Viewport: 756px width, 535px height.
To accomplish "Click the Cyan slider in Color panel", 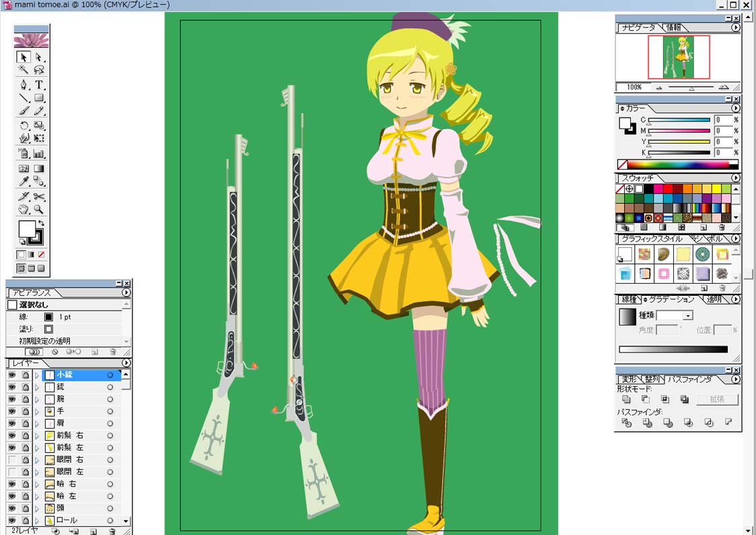I will point(679,120).
